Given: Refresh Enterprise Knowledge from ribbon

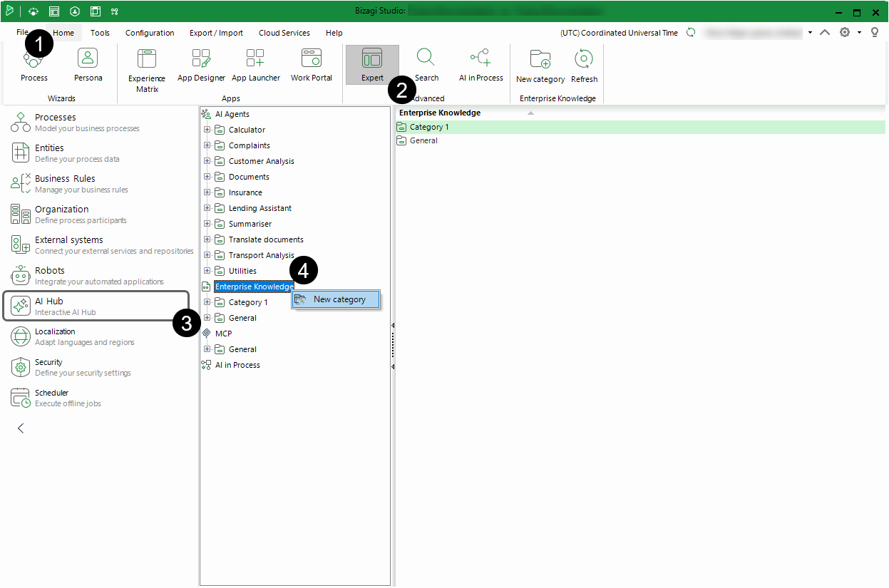Looking at the screenshot, I should click(x=584, y=66).
